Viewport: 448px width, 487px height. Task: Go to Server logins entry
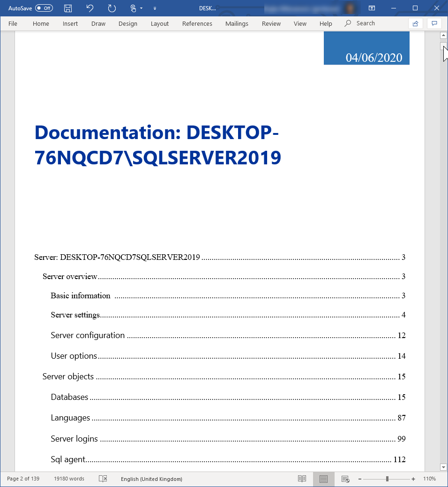tap(228, 439)
